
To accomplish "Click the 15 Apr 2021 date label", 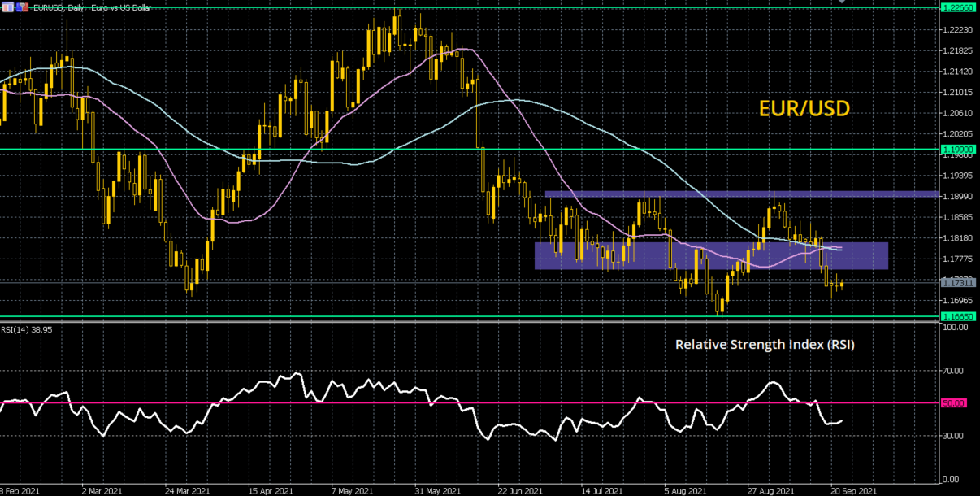I will click(x=271, y=491).
